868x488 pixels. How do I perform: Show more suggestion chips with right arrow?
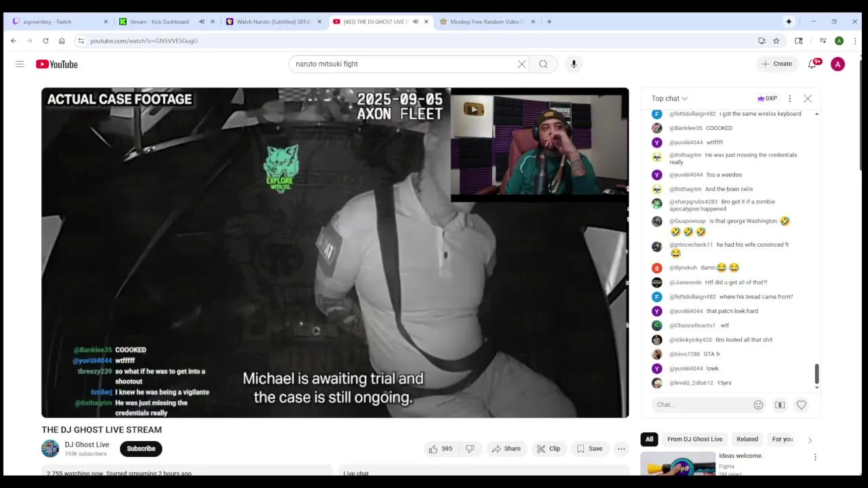click(x=810, y=440)
